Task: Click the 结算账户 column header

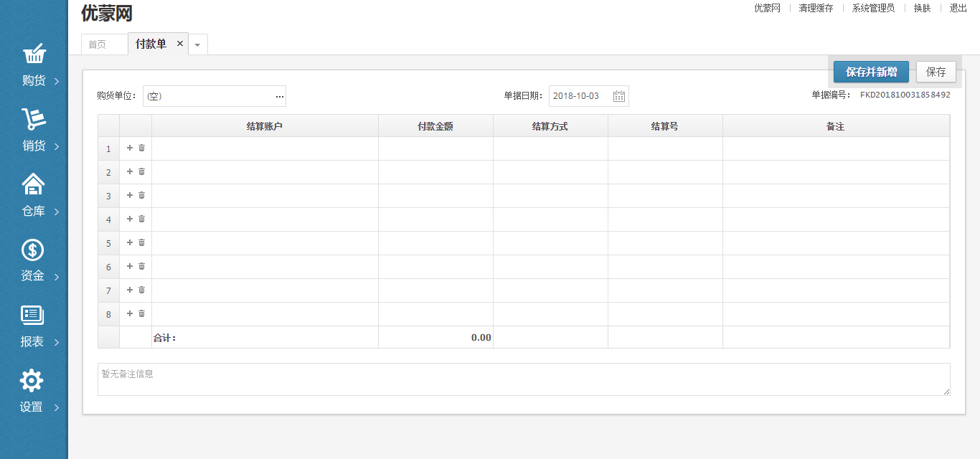Action: coord(265,126)
